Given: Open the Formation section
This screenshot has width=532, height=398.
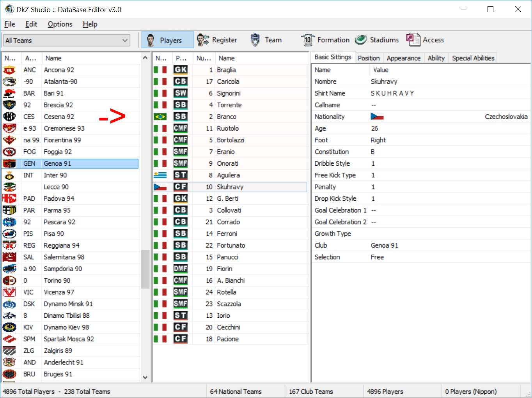Looking at the screenshot, I should 325,40.
